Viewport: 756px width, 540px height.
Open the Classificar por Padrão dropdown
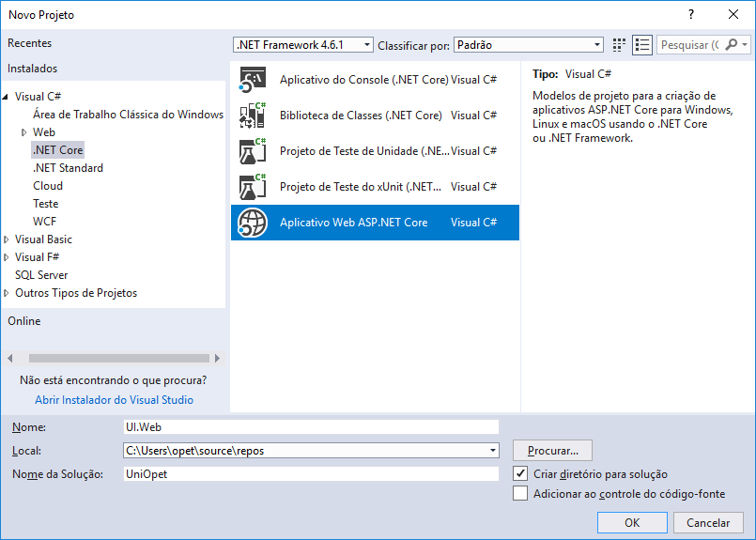pyautogui.click(x=529, y=45)
